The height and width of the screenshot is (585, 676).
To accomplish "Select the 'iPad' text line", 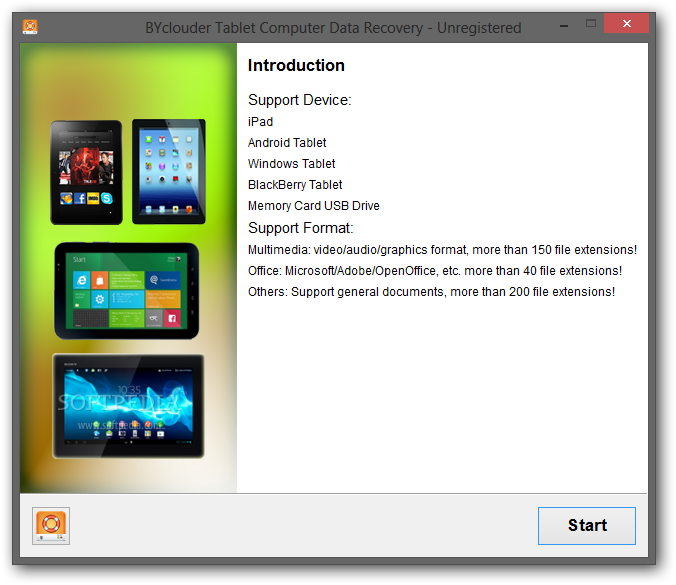I will [x=260, y=122].
